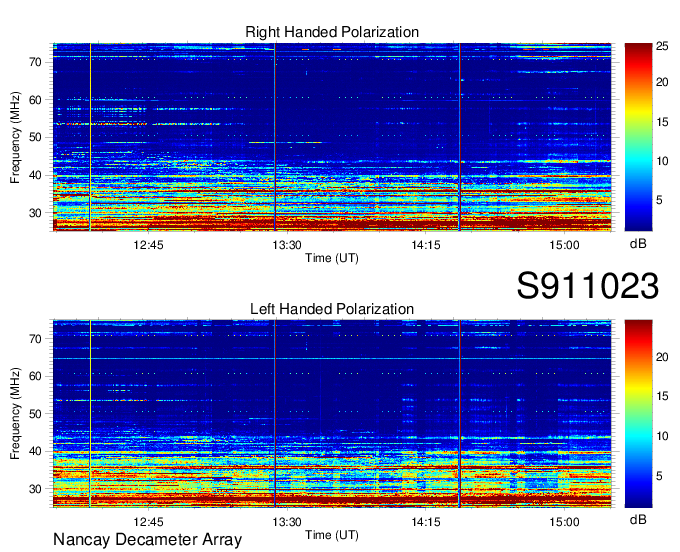The width and height of the screenshot is (680, 552).
Task: Click the S911023 label
Action: [x=588, y=286]
